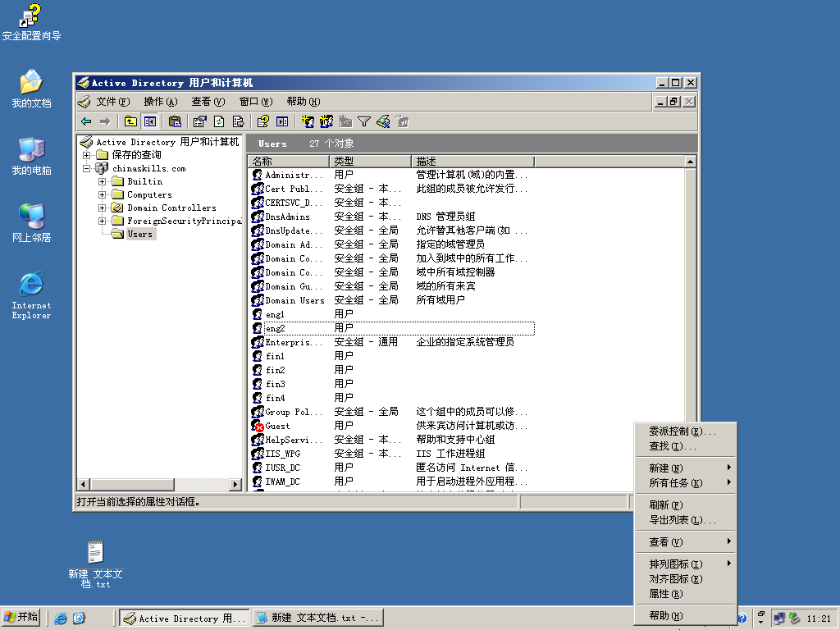This screenshot has height=630, width=840.
Task: Toggle the show/hide console tree button
Action: coord(150,121)
